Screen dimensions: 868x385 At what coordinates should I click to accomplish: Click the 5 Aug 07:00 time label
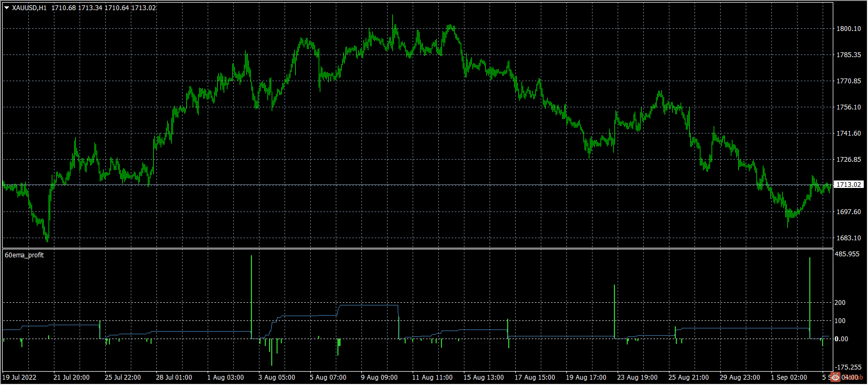pyautogui.click(x=328, y=378)
